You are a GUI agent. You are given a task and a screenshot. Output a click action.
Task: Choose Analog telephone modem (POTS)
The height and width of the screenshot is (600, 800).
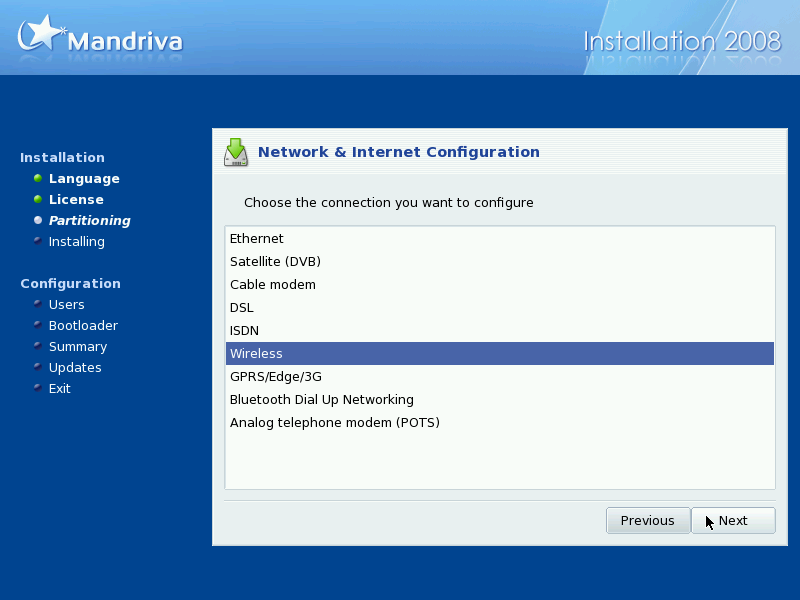(499, 422)
